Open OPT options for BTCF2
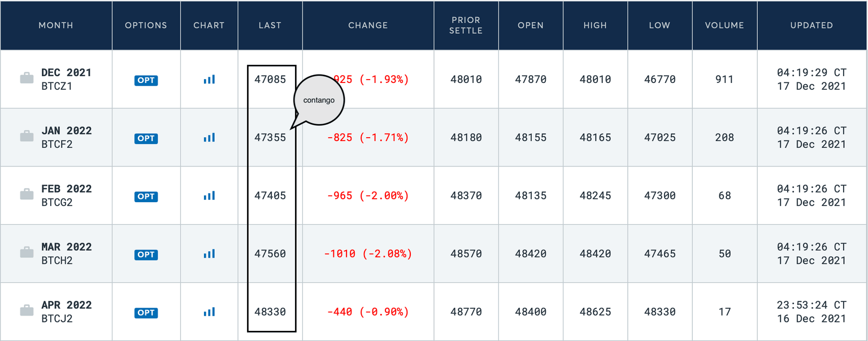The width and height of the screenshot is (868, 341). pyautogui.click(x=146, y=138)
